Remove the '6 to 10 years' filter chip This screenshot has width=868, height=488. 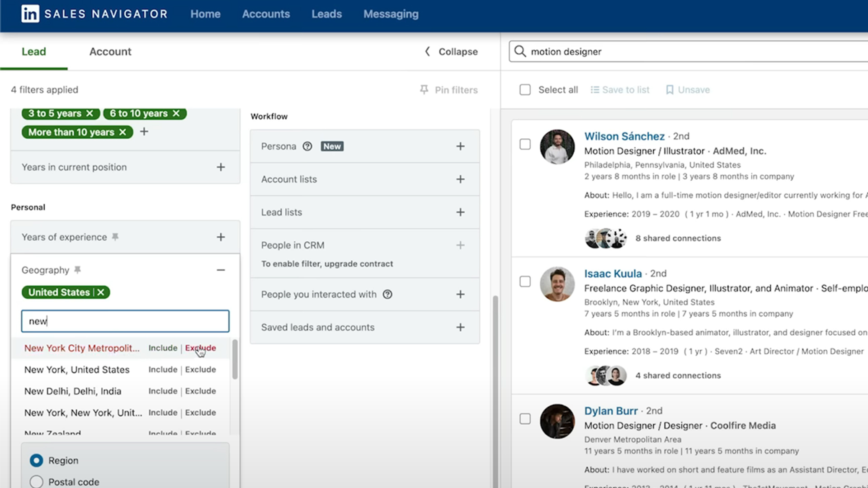(176, 113)
